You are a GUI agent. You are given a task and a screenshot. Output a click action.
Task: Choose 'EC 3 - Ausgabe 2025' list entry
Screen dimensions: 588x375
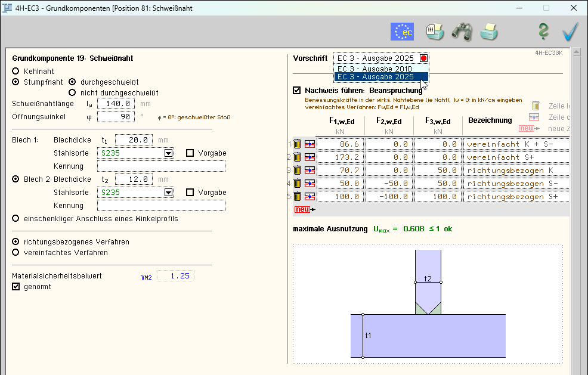click(376, 77)
